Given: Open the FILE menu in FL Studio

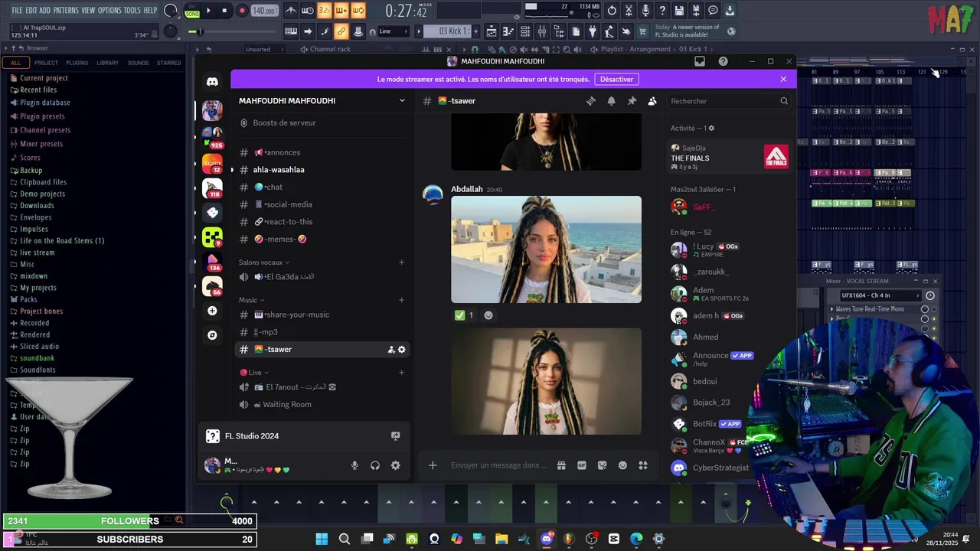Looking at the screenshot, I should [17, 11].
